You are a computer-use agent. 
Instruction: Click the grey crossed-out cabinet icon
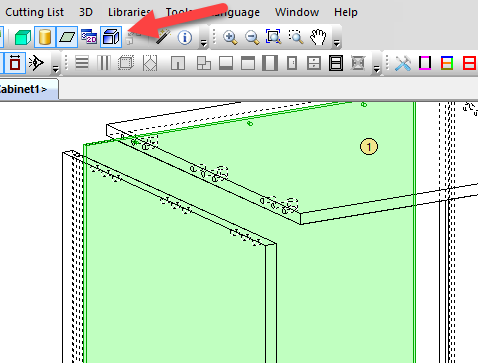click(x=358, y=63)
